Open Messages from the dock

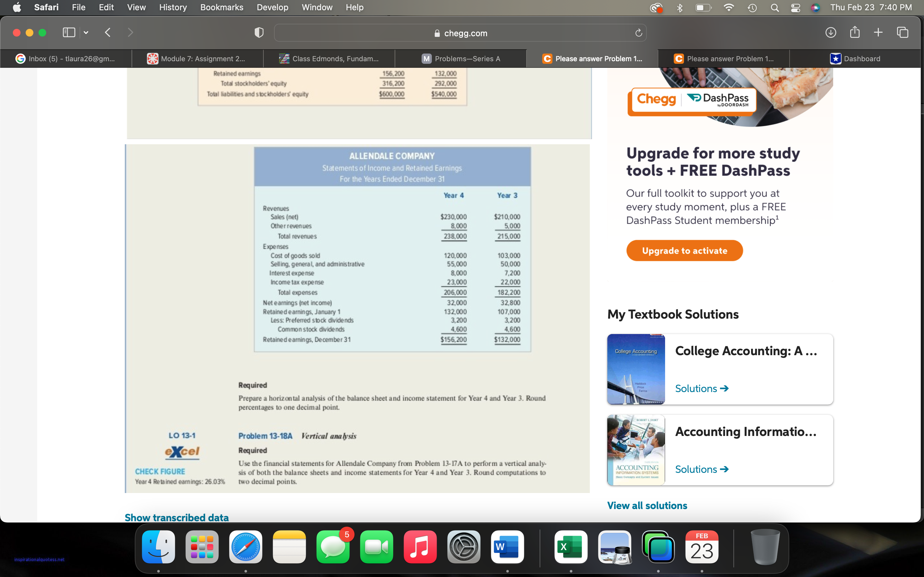333,547
